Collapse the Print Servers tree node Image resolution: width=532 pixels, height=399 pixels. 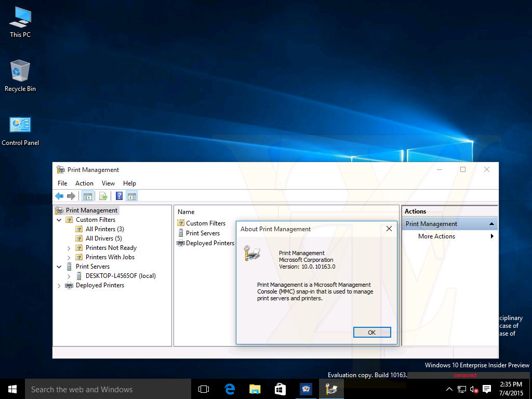pos(59,267)
